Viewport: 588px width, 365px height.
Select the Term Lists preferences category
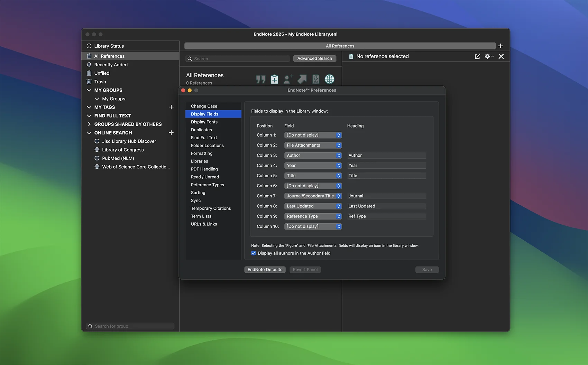(x=213, y=216)
